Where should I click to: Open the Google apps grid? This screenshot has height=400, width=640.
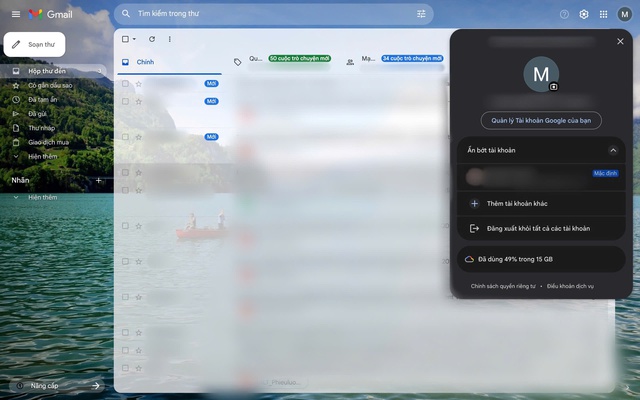[x=603, y=14]
